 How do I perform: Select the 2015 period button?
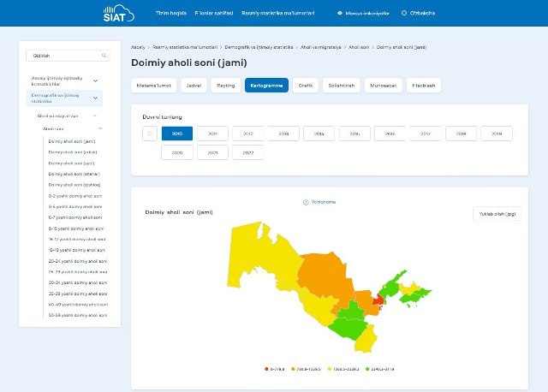(x=354, y=134)
